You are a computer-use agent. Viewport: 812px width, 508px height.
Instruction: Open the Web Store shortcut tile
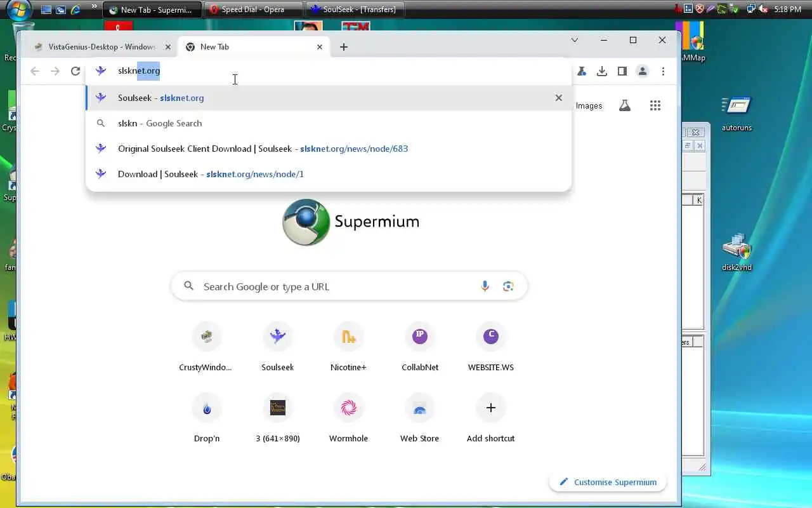(x=419, y=418)
